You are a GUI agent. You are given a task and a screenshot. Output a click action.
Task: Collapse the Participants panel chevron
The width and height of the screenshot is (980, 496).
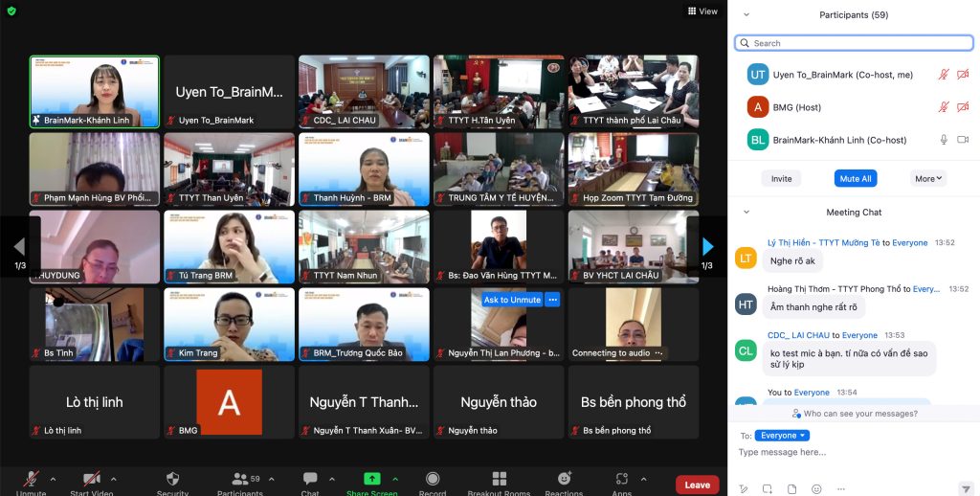(746, 14)
